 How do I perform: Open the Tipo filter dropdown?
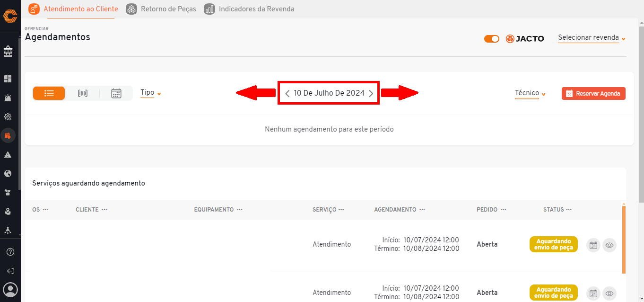tap(151, 93)
